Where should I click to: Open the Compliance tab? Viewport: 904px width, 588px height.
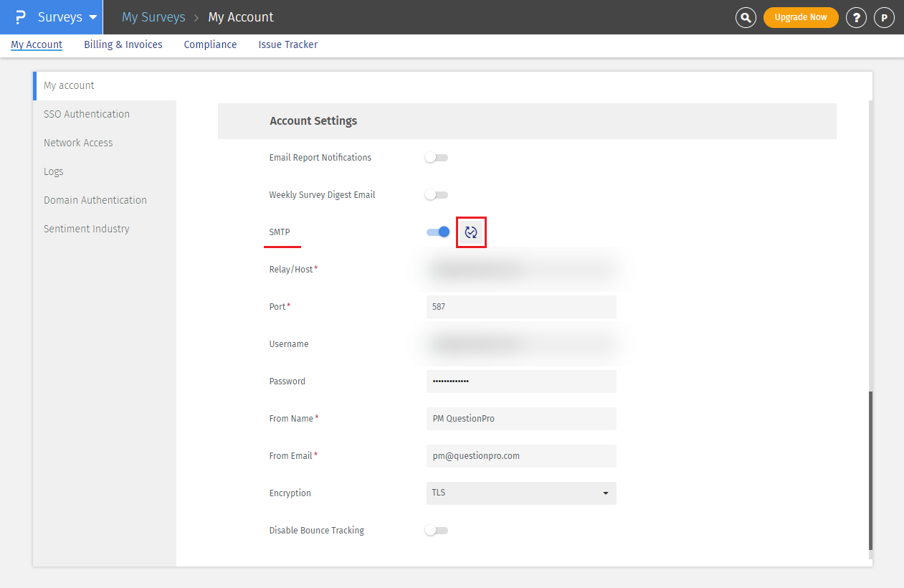[210, 44]
